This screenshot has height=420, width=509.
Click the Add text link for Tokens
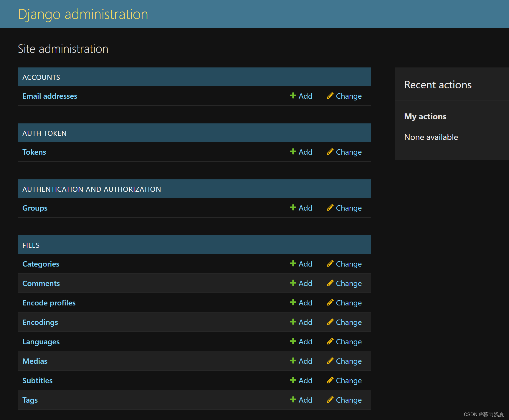click(305, 152)
